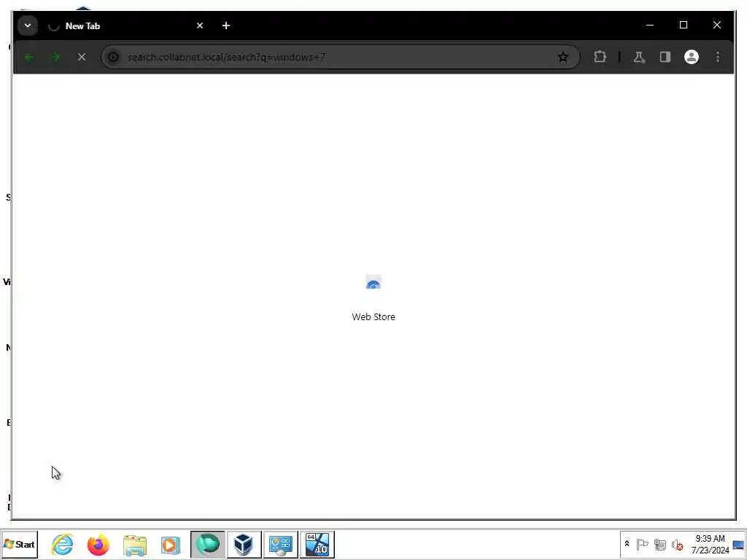Image resolution: width=747 pixels, height=560 pixels.
Task: Open the Windows Start menu
Action: point(19,544)
